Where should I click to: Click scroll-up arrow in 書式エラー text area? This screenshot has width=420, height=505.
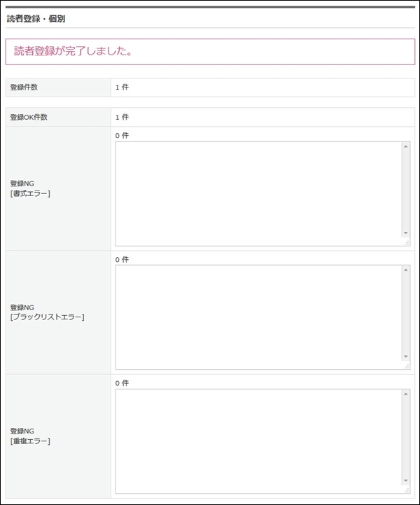[x=406, y=146]
